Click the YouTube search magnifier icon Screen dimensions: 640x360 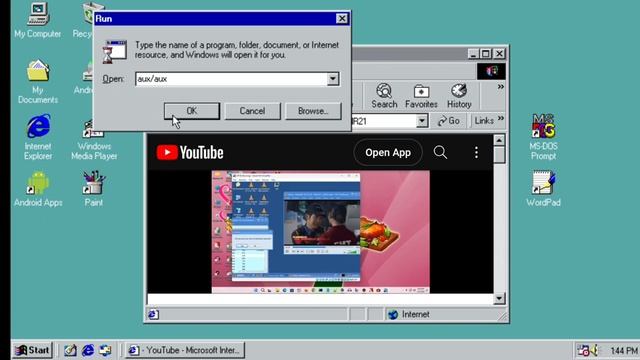[x=440, y=153]
